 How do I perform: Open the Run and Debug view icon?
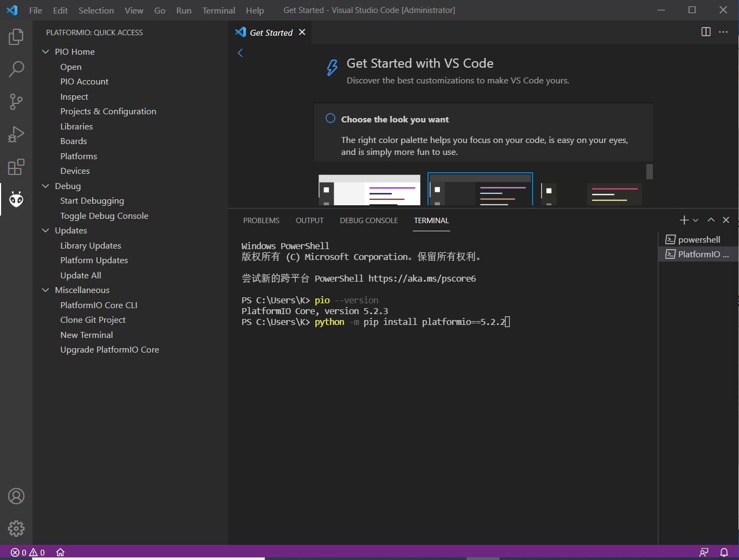pyautogui.click(x=16, y=134)
